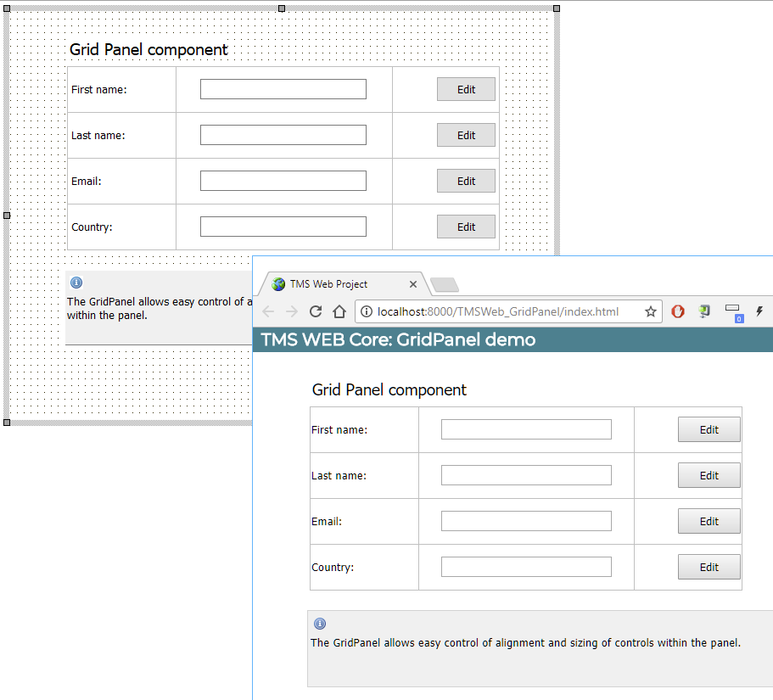Open a new browser tab
Screen dimensions: 773x700
pos(445,284)
